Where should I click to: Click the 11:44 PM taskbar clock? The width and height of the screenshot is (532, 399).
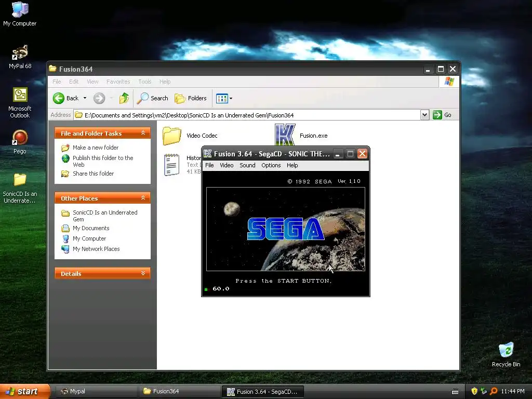tap(513, 391)
